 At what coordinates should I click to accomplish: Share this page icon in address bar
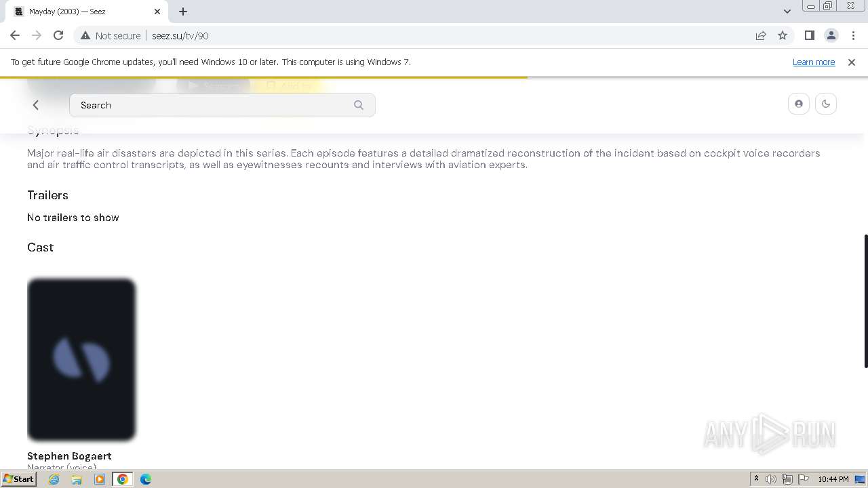(x=761, y=35)
